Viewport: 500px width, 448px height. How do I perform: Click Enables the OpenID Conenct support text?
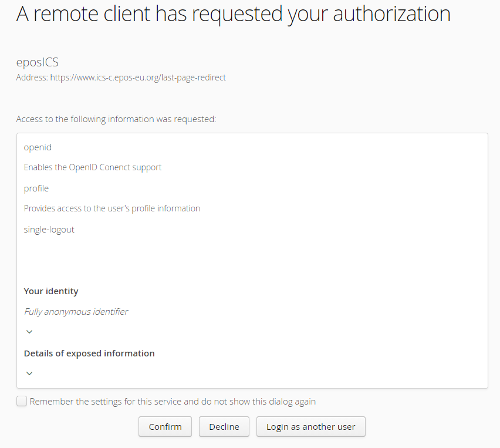93,167
